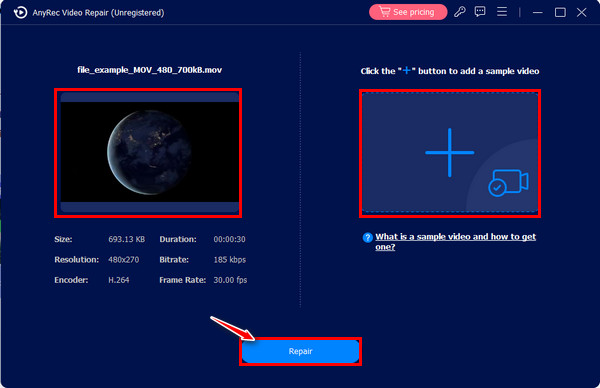600x388 pixels.
Task: Close the AnyRec Video Repair window
Action: point(582,12)
